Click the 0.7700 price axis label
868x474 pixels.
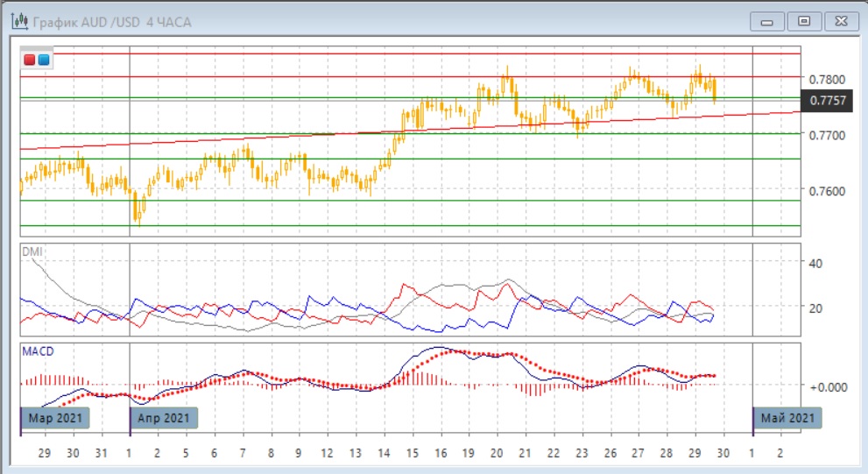[x=828, y=136]
